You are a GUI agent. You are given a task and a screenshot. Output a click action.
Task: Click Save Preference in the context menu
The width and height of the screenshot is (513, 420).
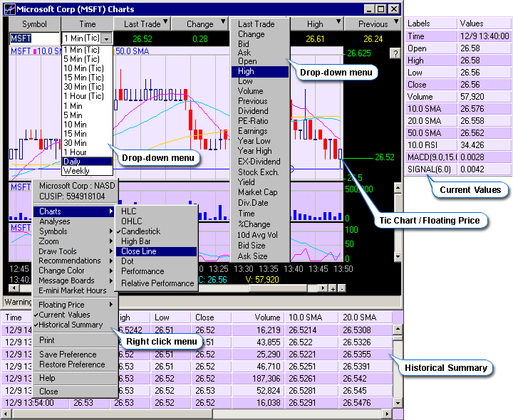coord(68,355)
